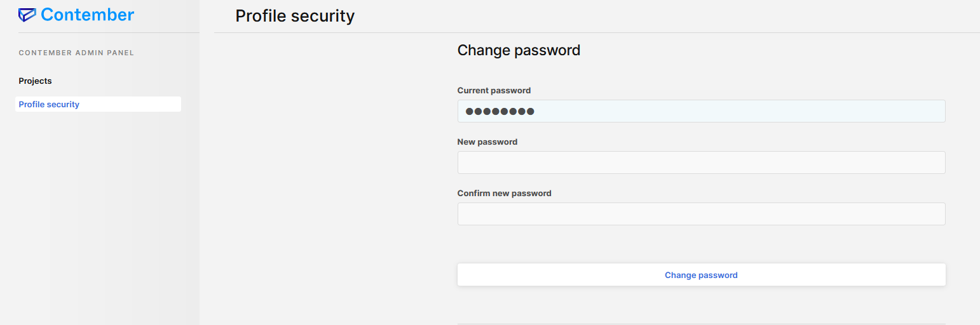Click into the New password field
The image size is (980, 325).
click(x=701, y=162)
